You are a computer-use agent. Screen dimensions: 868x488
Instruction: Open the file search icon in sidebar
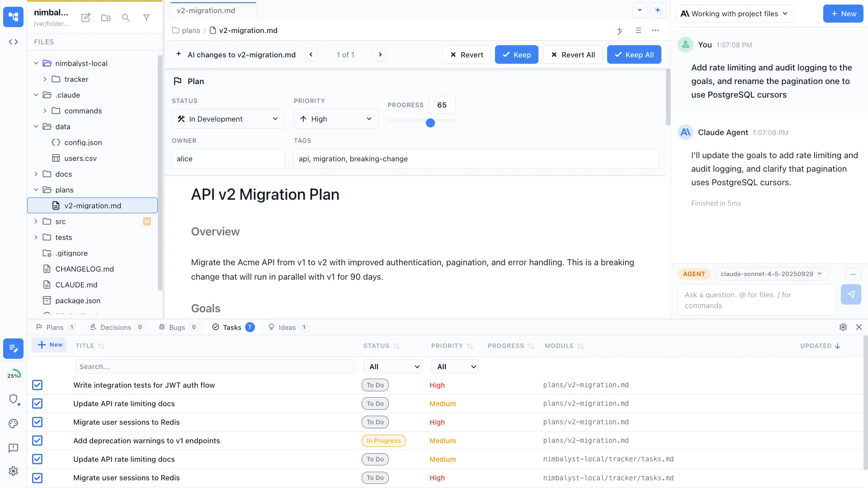(126, 18)
